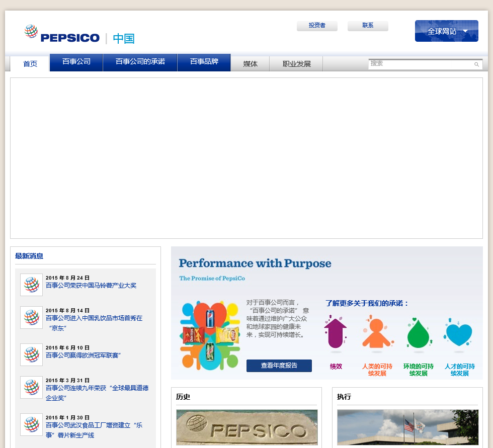Image resolution: width=493 pixels, height=448 pixels.
Task: Click The Promise of PepsiCo subtitle
Action: tap(212, 279)
